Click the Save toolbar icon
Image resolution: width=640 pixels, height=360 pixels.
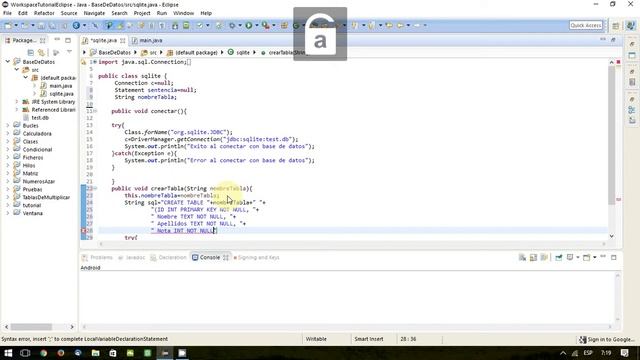coord(41,25)
